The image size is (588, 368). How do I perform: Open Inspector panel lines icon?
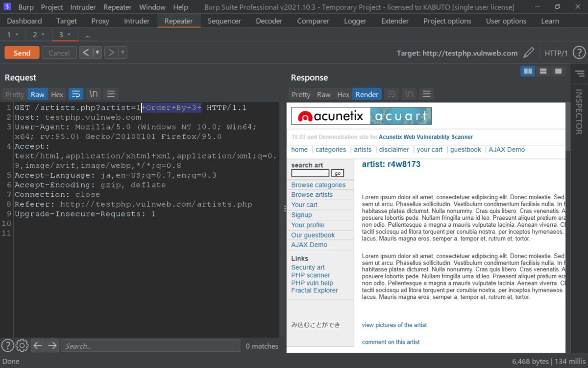580,74
